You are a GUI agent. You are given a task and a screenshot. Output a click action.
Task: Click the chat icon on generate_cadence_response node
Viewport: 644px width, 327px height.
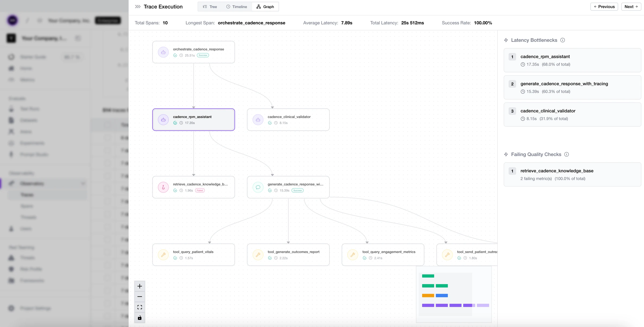[x=258, y=187]
